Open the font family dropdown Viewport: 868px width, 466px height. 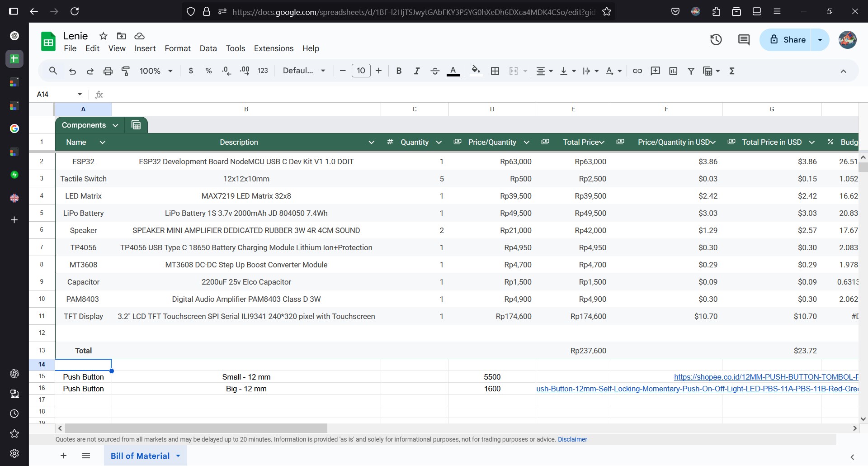pyautogui.click(x=304, y=71)
